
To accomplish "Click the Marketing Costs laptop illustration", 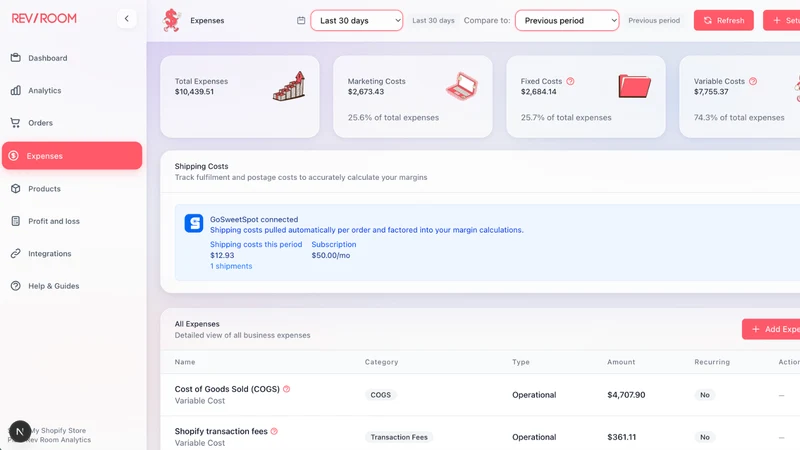I will click(462, 86).
